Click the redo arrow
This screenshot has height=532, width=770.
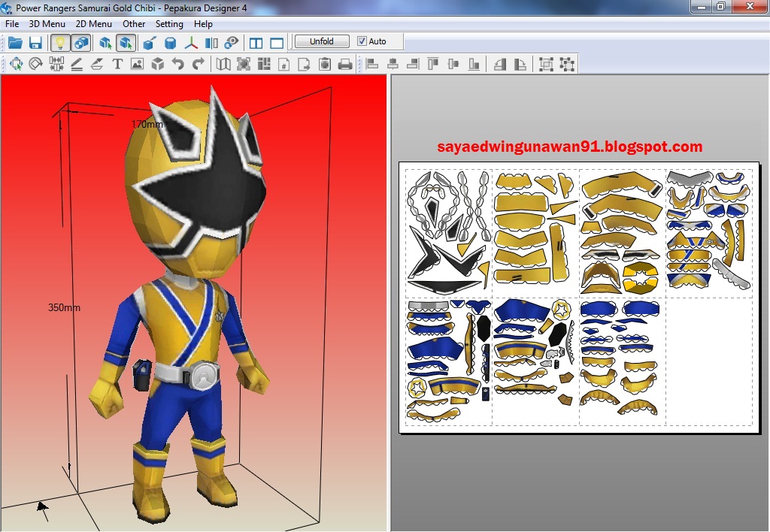point(198,64)
